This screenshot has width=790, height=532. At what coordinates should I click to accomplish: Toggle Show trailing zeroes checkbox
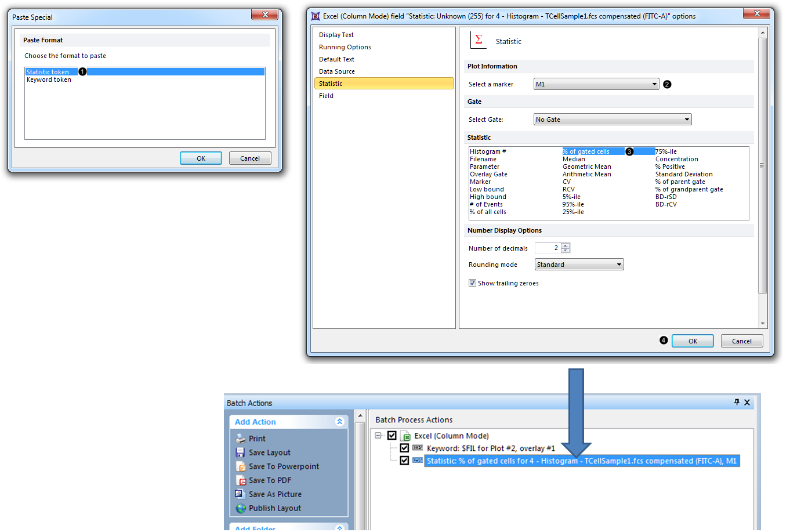point(472,283)
